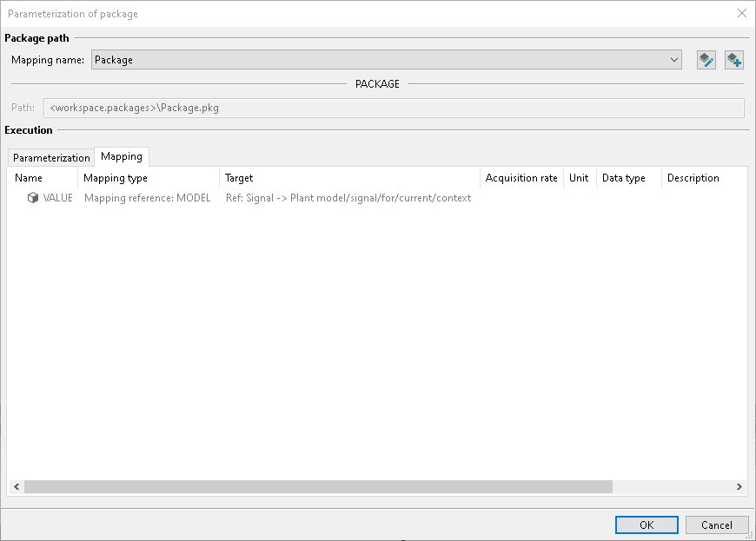Sort by the Name column header
This screenshot has width=756, height=541.
click(43, 178)
